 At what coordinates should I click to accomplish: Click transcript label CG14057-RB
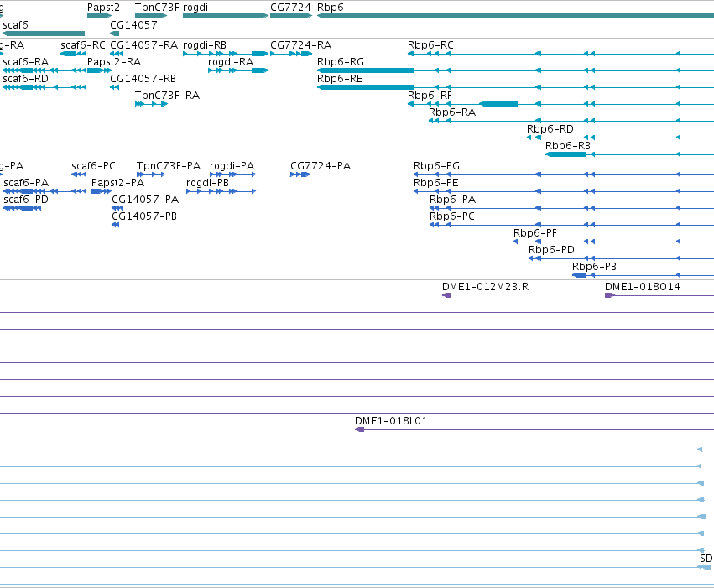tap(143, 79)
